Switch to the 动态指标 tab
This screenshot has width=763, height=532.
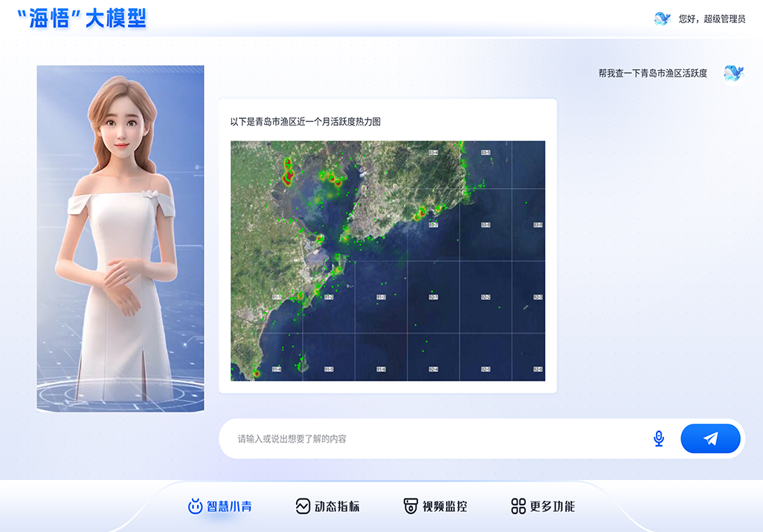click(x=328, y=505)
